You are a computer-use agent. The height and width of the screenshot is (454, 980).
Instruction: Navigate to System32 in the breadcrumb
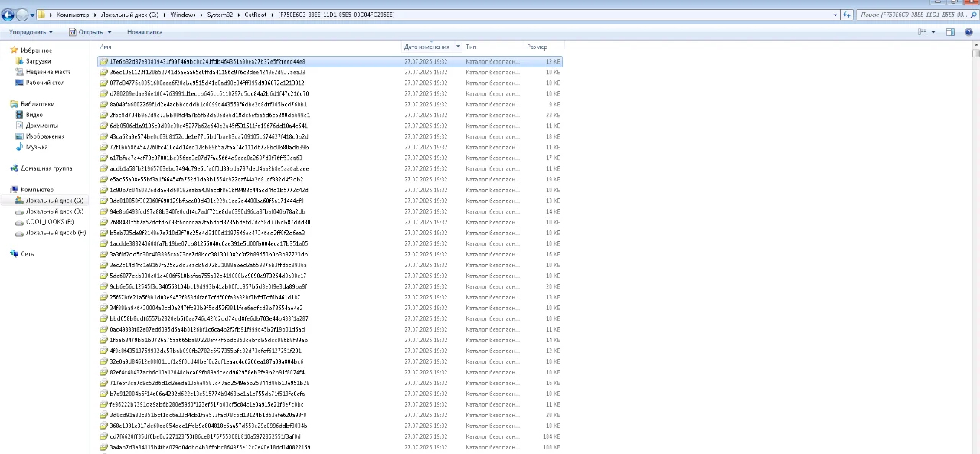tap(220, 15)
